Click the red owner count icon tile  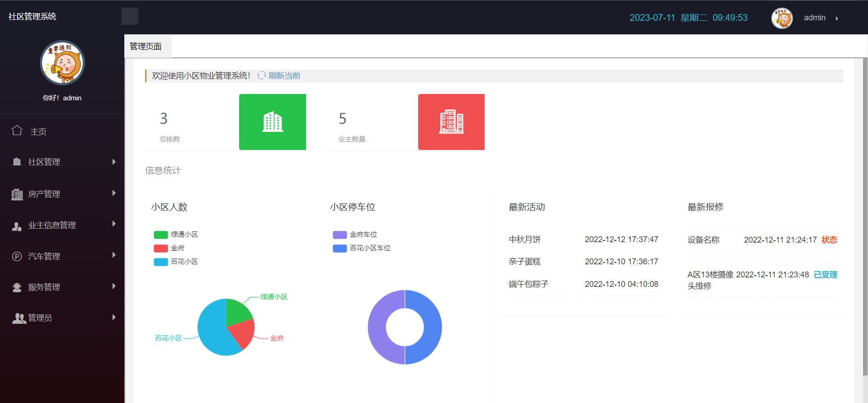(x=451, y=122)
